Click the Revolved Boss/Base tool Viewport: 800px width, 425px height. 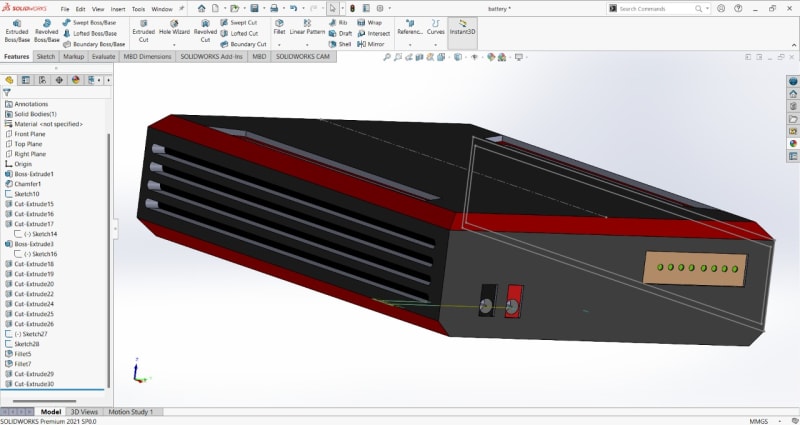click(47, 30)
